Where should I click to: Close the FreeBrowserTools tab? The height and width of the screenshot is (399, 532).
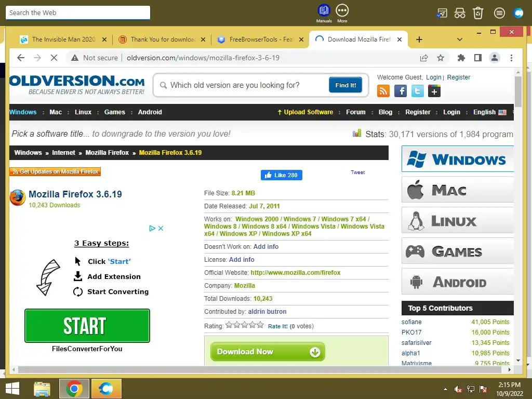point(301,39)
